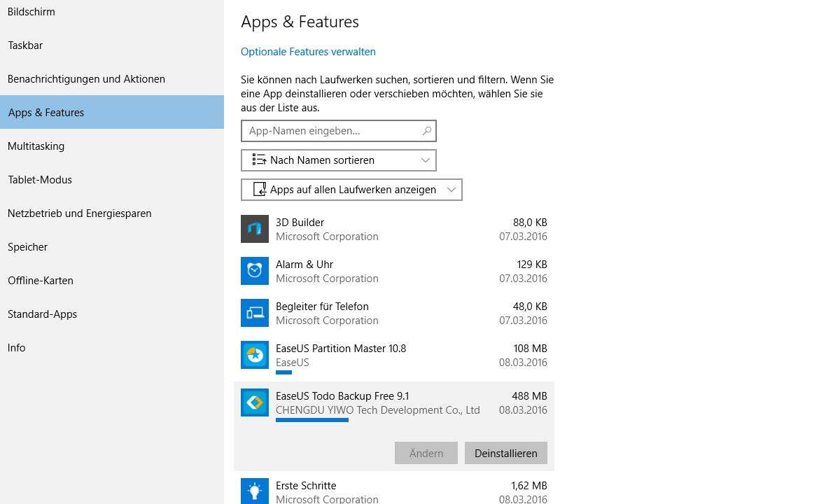The width and height of the screenshot is (840, 504).
Task: Click CHENGDU YIWO Tech Development publisher text
Action: coord(378,410)
